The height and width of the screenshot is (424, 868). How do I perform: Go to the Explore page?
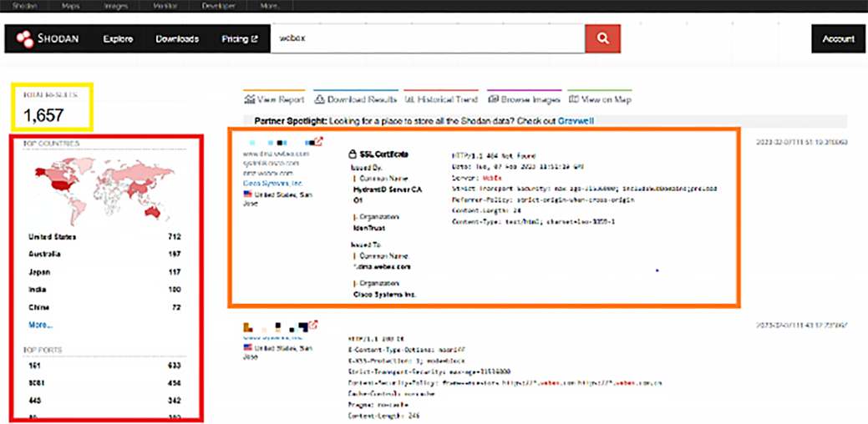(x=118, y=39)
